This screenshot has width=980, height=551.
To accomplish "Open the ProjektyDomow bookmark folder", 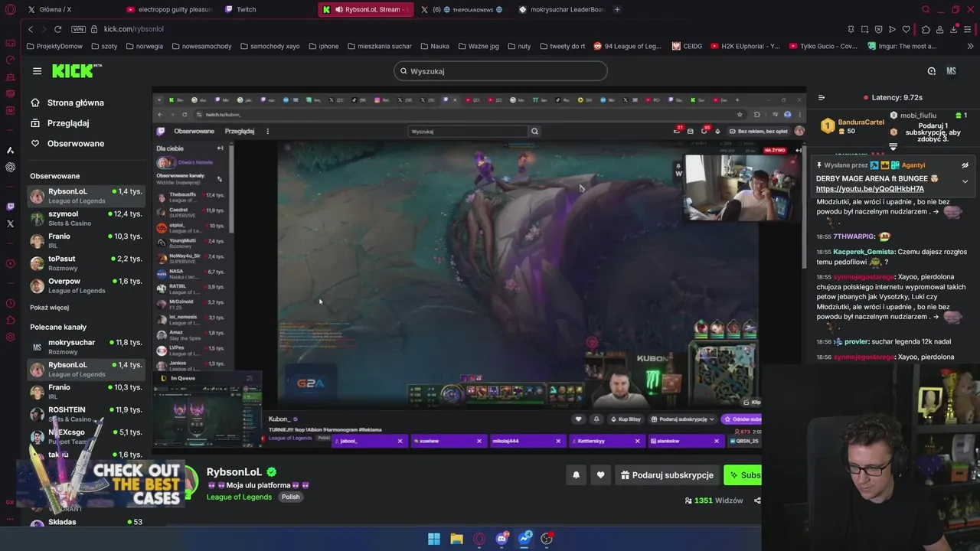I will pos(54,46).
